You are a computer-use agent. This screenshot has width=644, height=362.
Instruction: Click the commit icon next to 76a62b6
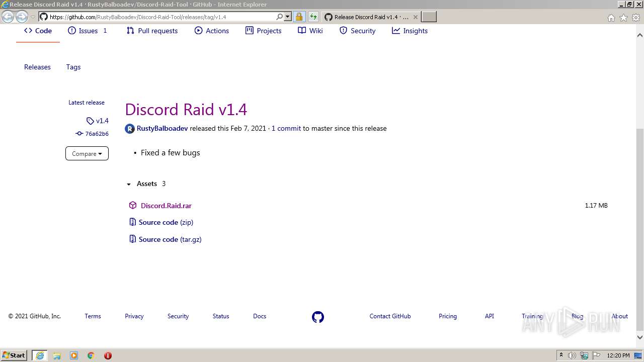[x=79, y=134]
